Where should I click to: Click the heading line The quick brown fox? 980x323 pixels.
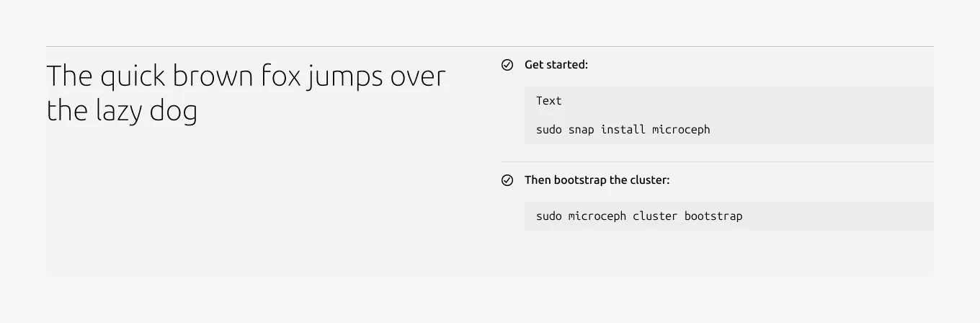click(246, 76)
